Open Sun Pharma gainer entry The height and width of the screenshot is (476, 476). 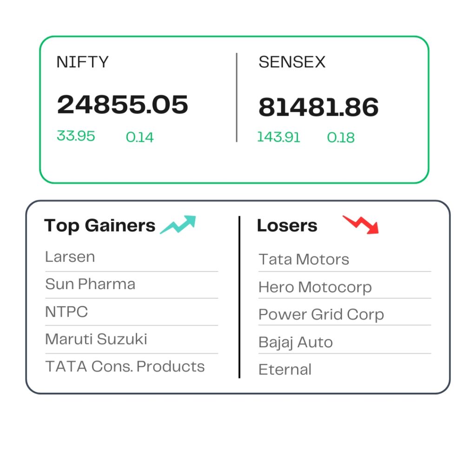pyautogui.click(x=90, y=284)
